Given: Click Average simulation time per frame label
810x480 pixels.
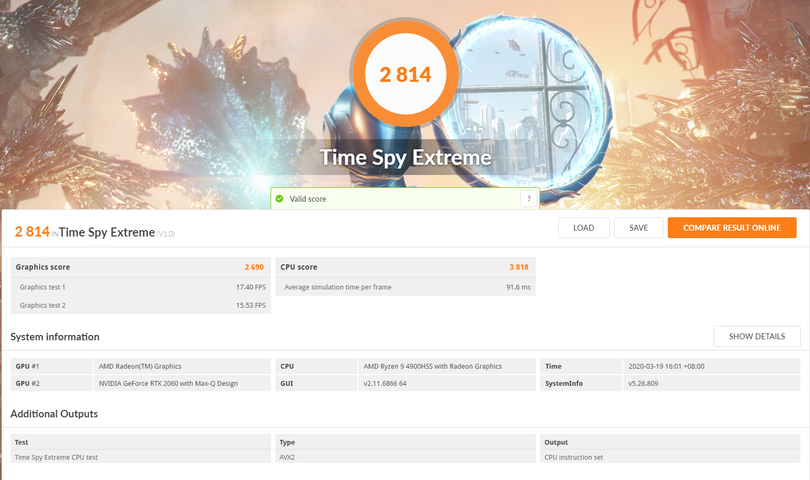Looking at the screenshot, I should tap(338, 287).
